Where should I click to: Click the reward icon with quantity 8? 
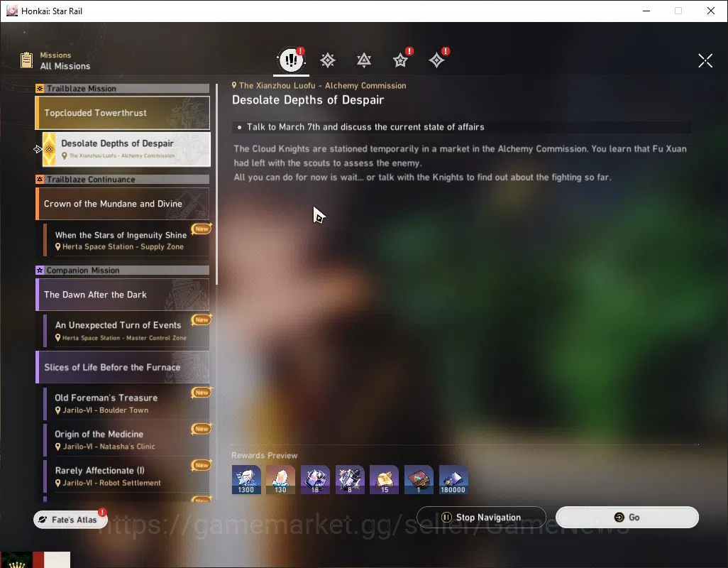pyautogui.click(x=350, y=479)
